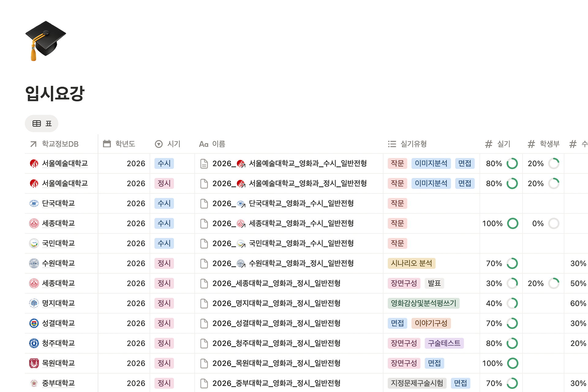Click 청주대학교 school logo icon
This screenshot has width=588, height=392.
click(34, 343)
